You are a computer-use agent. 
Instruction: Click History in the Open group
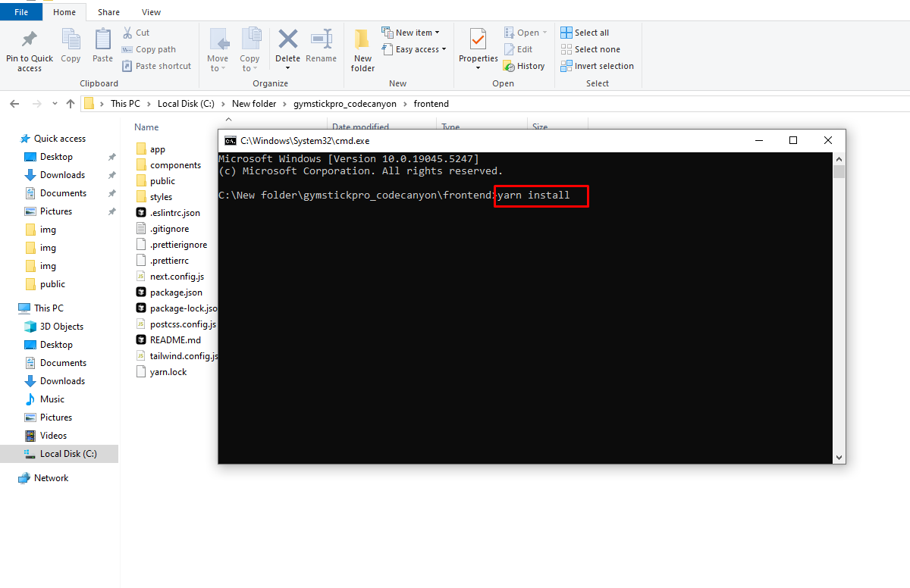(x=524, y=66)
